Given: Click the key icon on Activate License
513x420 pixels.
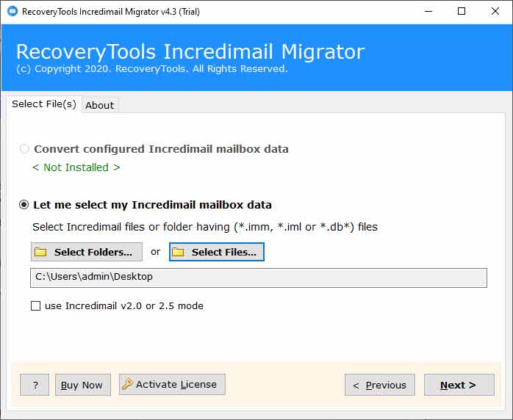Looking at the screenshot, I should [127, 384].
